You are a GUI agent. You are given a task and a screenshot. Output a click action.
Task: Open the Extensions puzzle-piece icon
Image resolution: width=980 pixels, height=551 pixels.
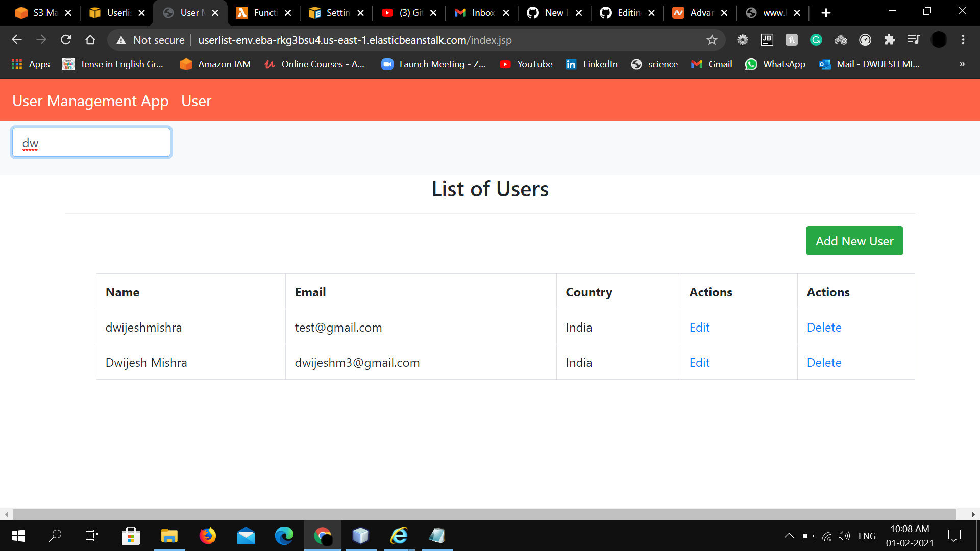pyautogui.click(x=890, y=40)
